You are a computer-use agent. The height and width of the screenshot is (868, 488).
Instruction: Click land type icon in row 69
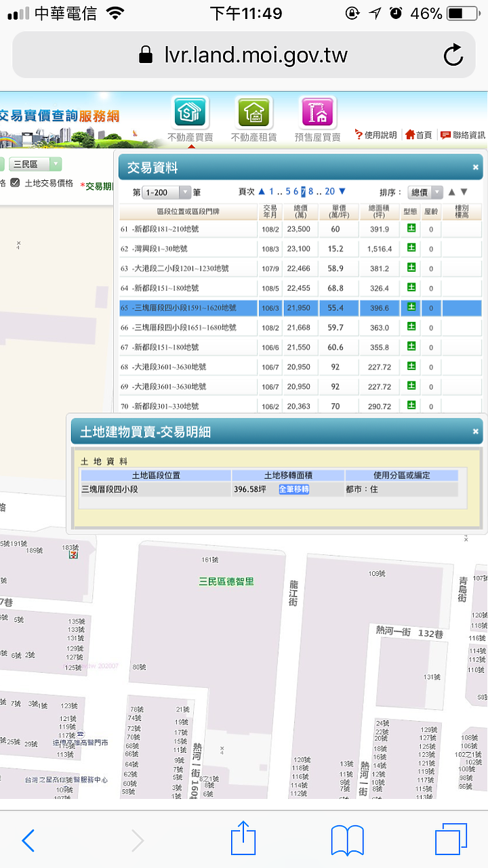click(411, 386)
